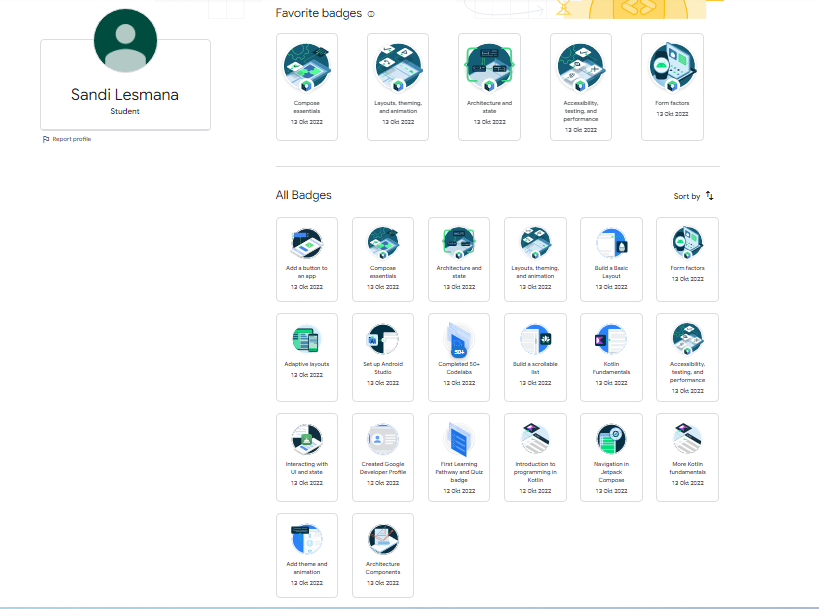Open Layouts, theming, and animation card in All Badges
Screen dimensions: 819x609
(535, 260)
